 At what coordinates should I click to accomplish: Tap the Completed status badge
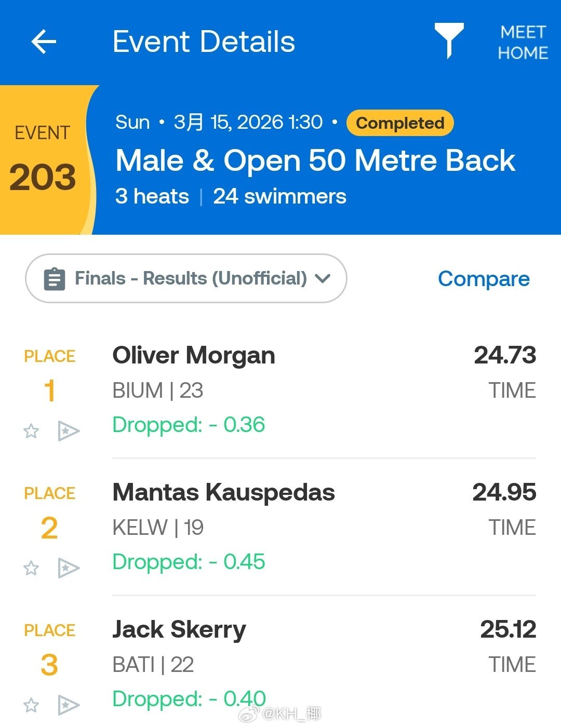point(400,123)
